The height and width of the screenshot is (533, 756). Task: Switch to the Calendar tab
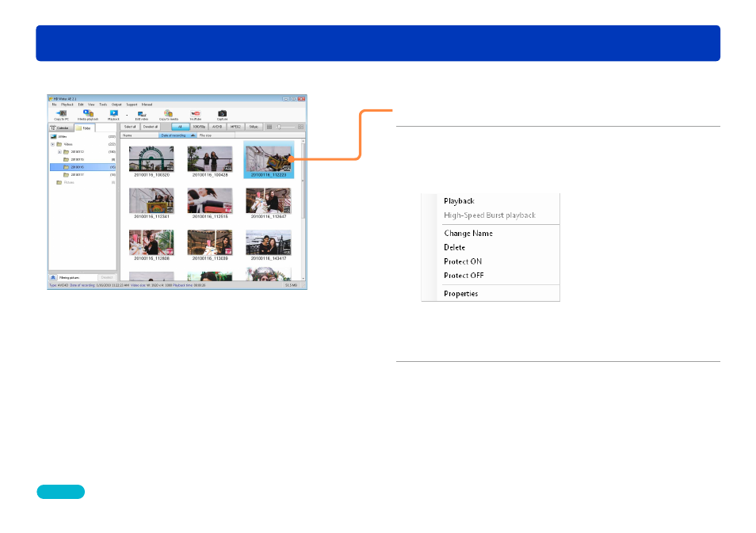[x=61, y=128]
